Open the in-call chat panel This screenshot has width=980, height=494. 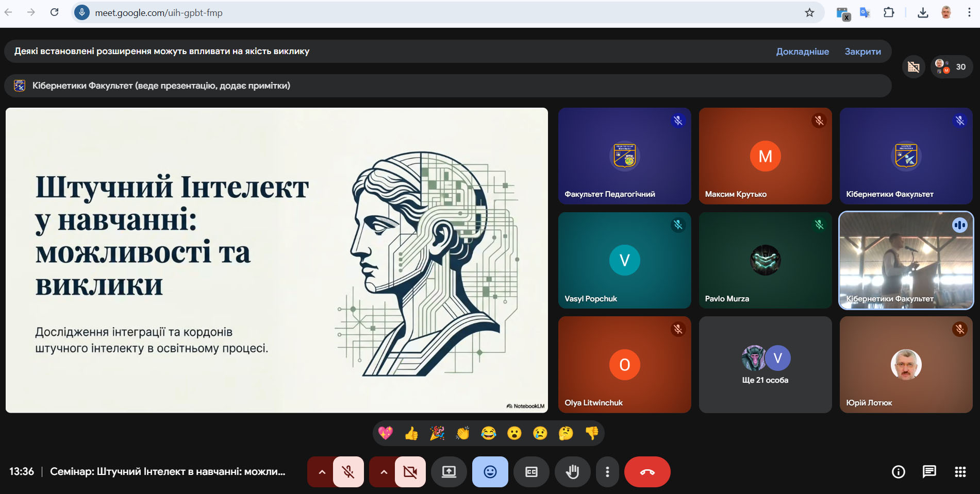[x=929, y=472]
